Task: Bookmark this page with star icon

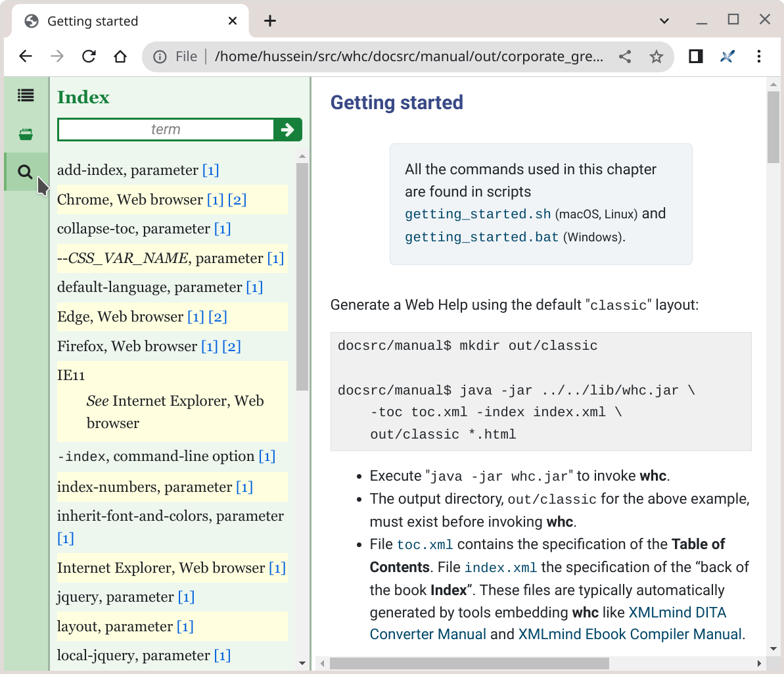Action: point(656,57)
